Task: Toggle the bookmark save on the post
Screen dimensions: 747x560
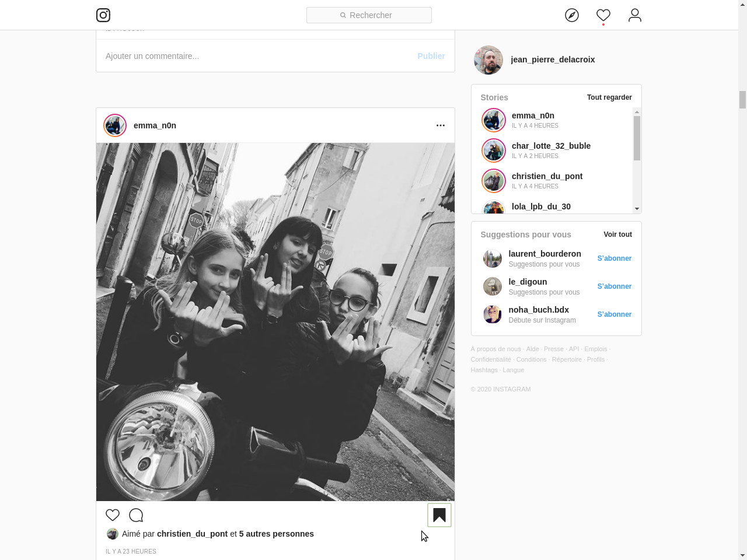Action: 439,515
